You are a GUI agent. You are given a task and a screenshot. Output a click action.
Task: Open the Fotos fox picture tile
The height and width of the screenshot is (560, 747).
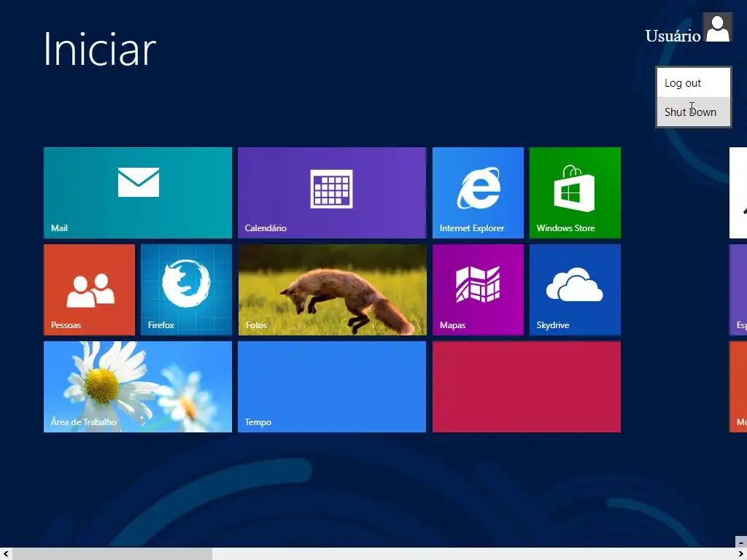click(x=332, y=289)
